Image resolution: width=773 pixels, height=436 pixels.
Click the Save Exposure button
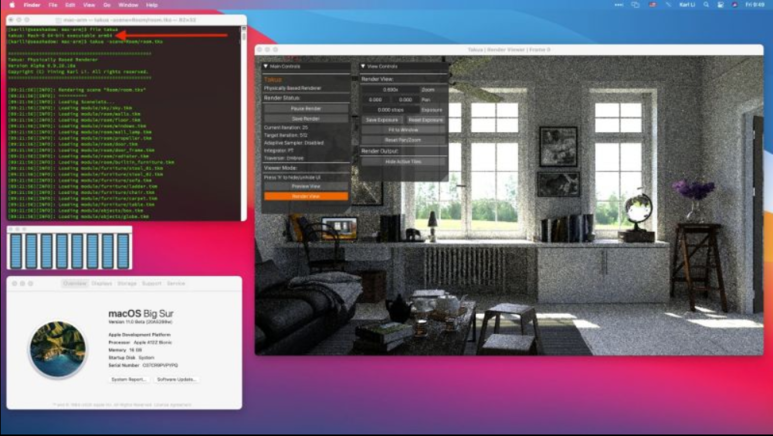point(382,120)
